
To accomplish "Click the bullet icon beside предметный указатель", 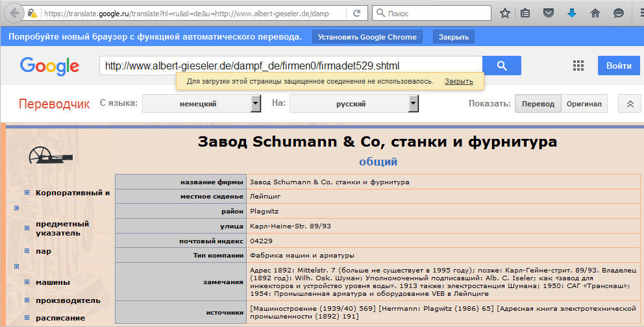I will pyautogui.click(x=27, y=228).
